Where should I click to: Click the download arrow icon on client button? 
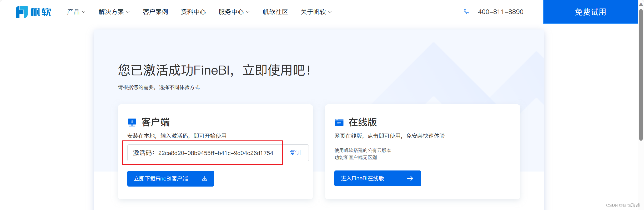click(x=205, y=179)
